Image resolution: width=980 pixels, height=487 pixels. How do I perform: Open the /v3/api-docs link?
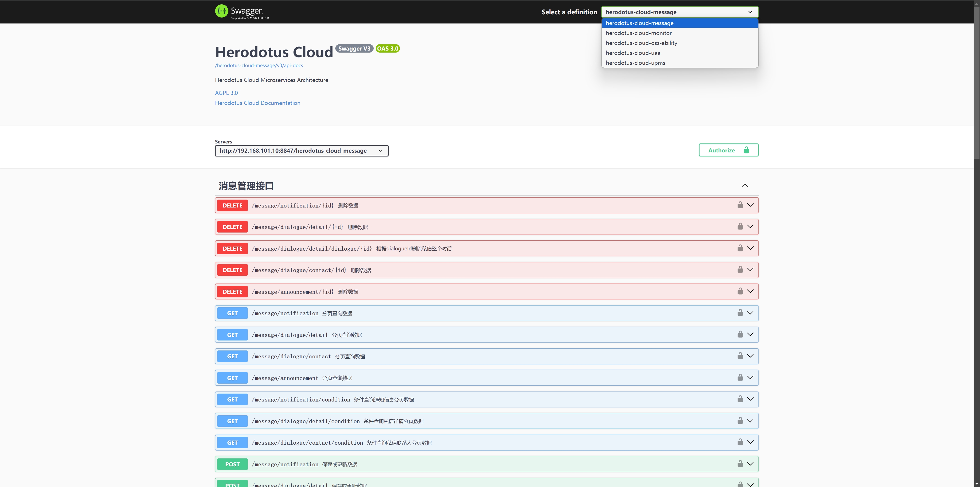(259, 65)
